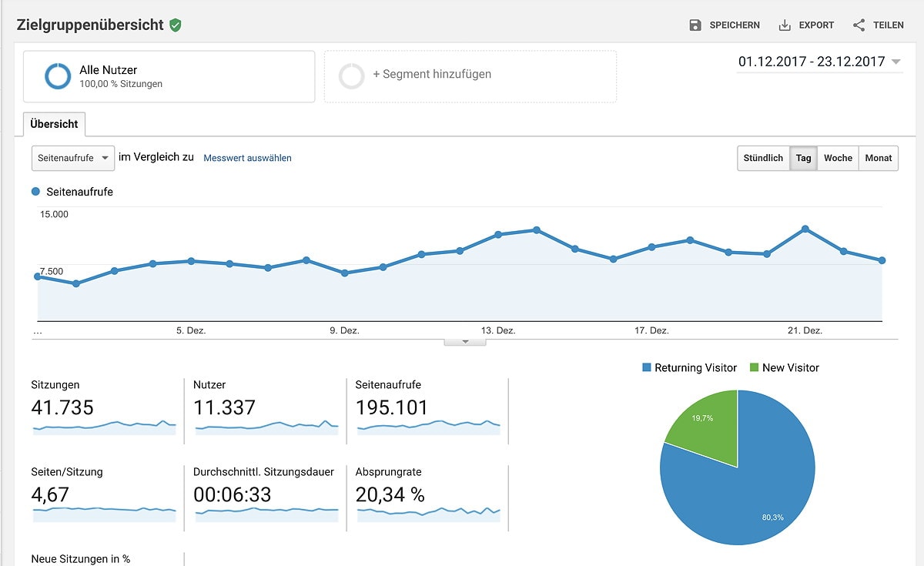Select the Woche time granularity

838,158
